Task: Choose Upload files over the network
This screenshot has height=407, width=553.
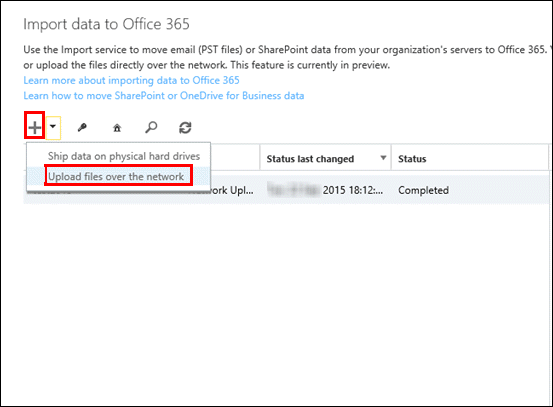Action: click(x=116, y=176)
